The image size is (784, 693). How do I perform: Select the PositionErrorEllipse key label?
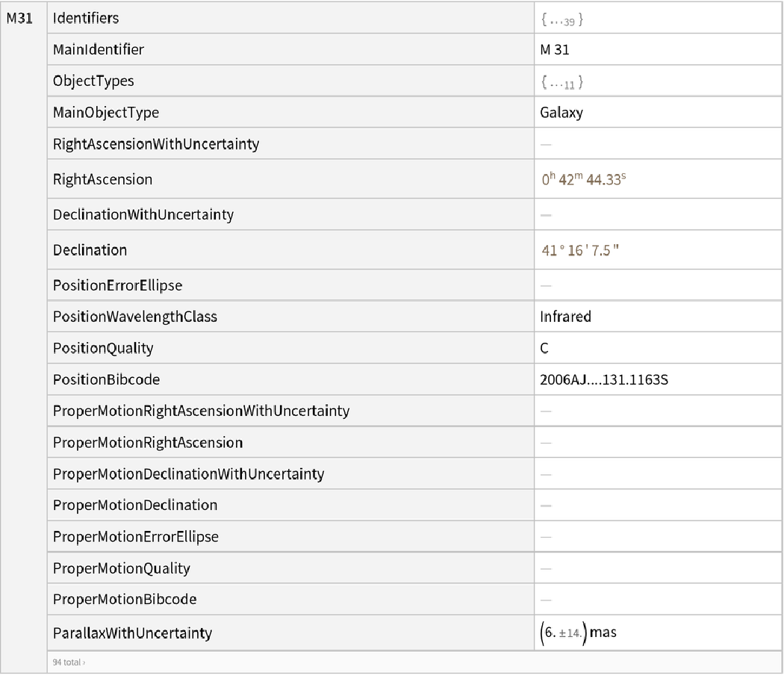[x=117, y=285]
